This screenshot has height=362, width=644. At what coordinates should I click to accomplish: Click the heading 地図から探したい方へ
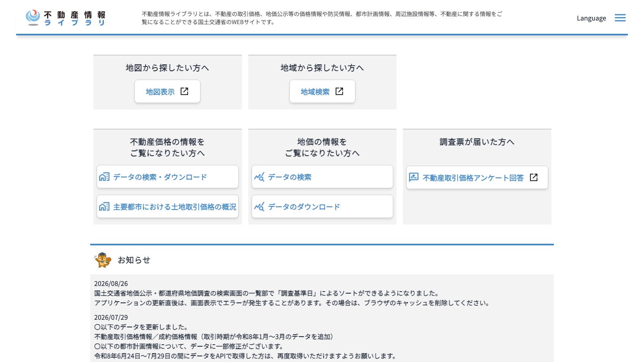[167, 68]
